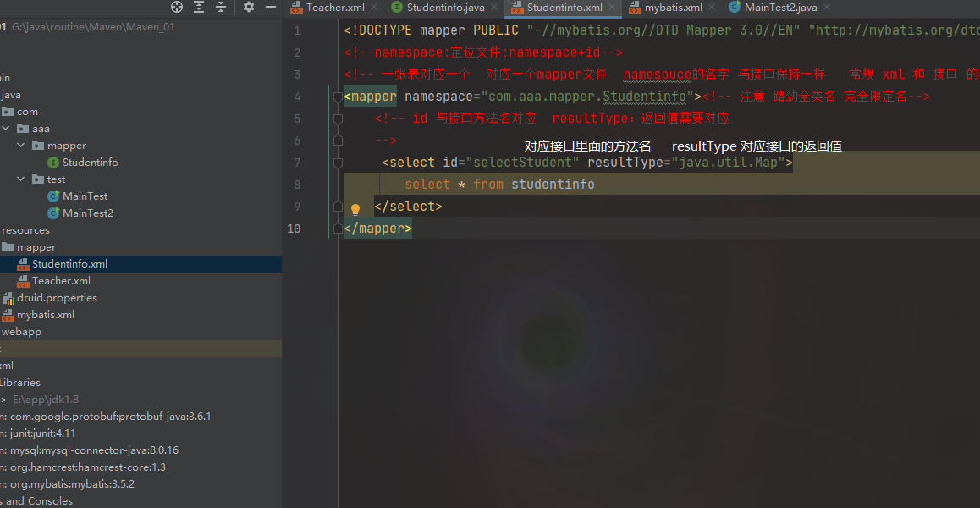Select mysql-connector-java:8.0.16 library entry
980x508 pixels.
(x=90, y=450)
